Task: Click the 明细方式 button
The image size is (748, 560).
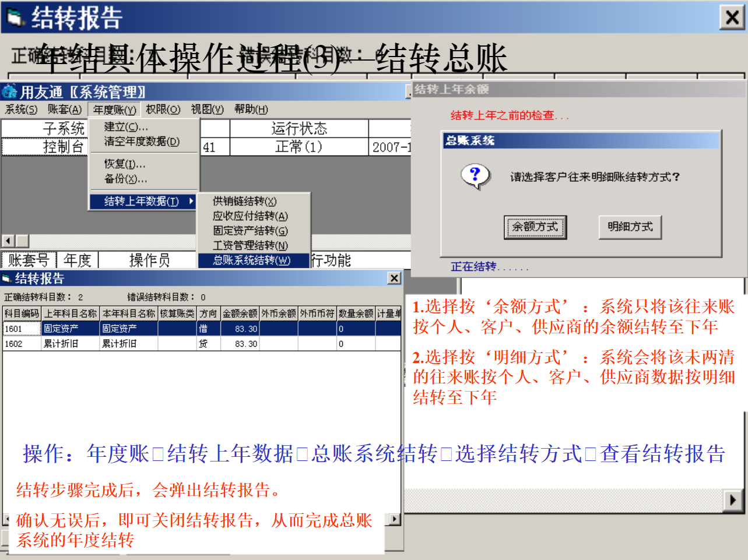Action: [x=630, y=227]
